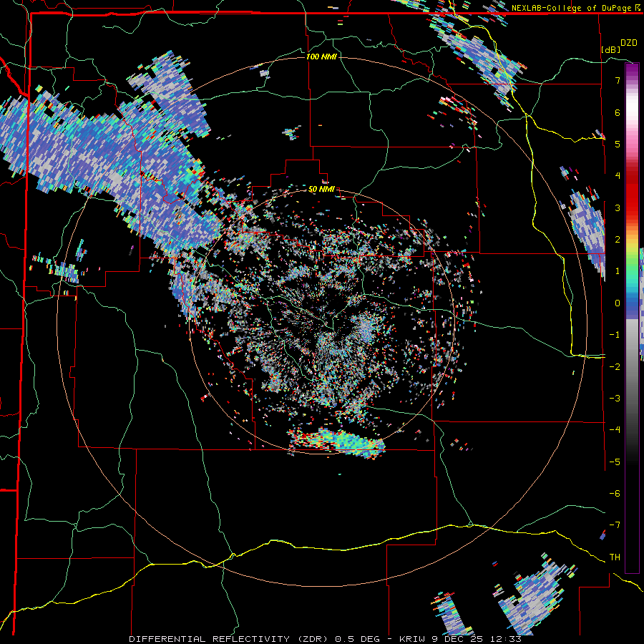This screenshot has width=644, height=644.
Task: Click the -5 value on color scale
Action: tap(615, 462)
